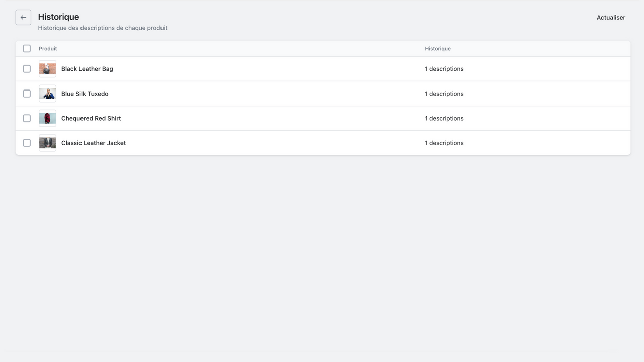Image resolution: width=644 pixels, height=362 pixels.
Task: Select the Blue Silk Tuxedo product name
Action: click(x=85, y=94)
